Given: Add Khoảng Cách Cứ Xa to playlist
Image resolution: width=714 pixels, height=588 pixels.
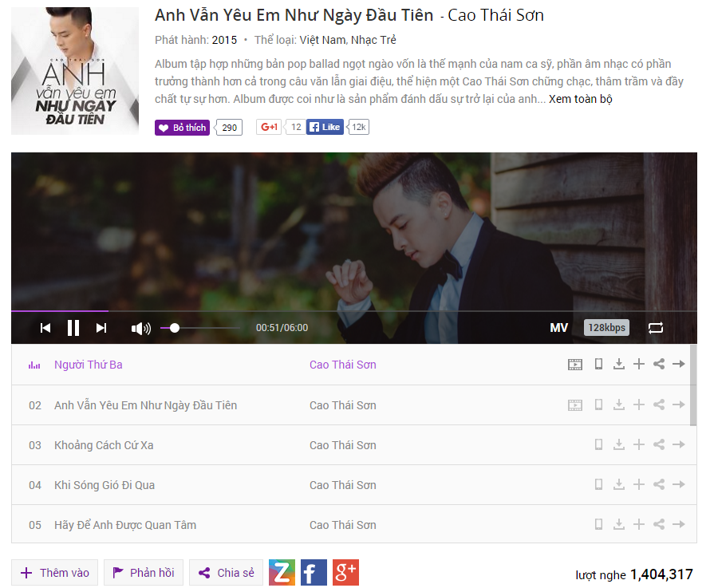Looking at the screenshot, I should click(639, 444).
